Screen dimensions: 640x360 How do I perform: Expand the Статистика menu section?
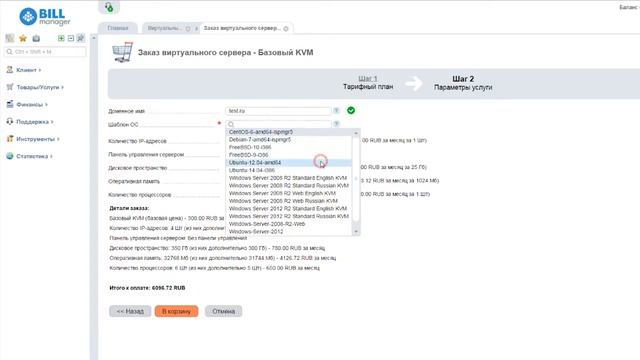[34, 156]
